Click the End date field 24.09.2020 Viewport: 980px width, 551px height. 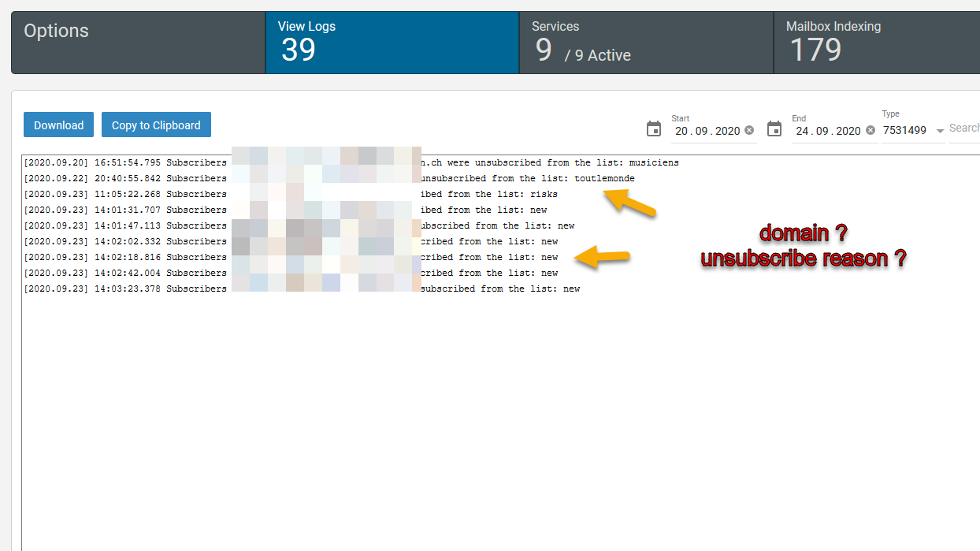tap(827, 131)
